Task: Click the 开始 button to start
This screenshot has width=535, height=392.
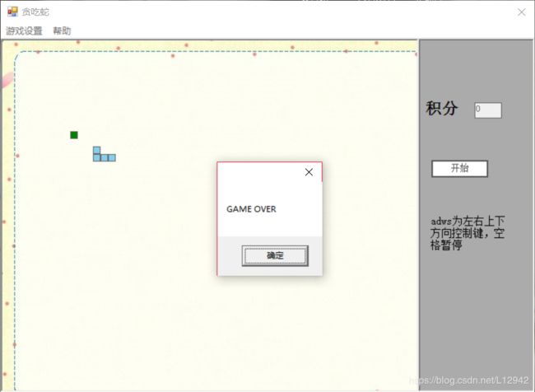Action: click(459, 168)
